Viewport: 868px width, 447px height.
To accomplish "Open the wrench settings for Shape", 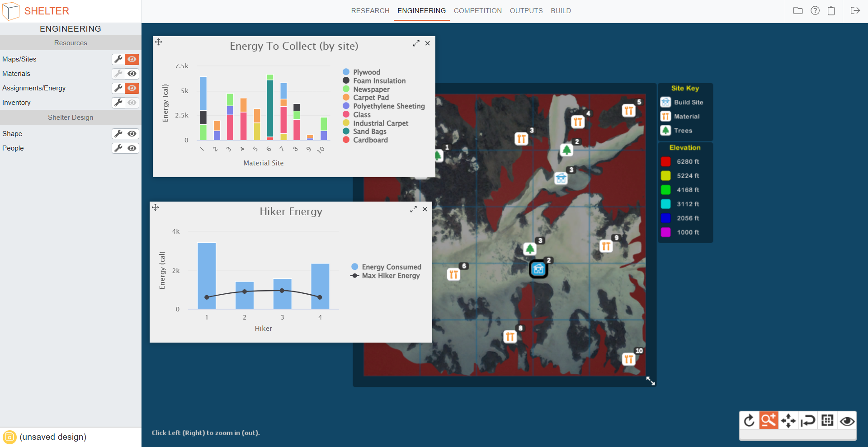I will pos(118,134).
